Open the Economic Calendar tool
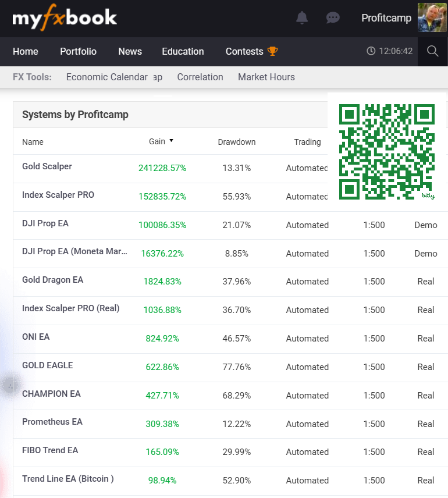Image resolution: width=448 pixels, height=498 pixels. coord(106,77)
